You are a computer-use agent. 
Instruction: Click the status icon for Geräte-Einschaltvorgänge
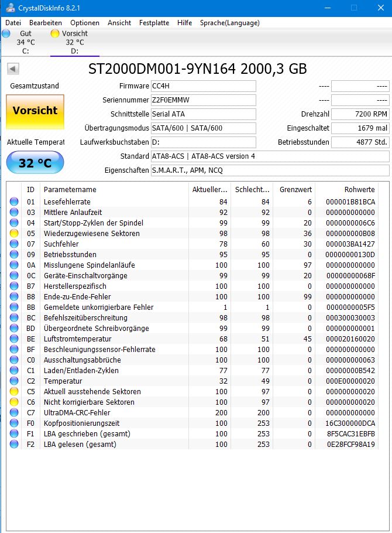tap(14, 275)
